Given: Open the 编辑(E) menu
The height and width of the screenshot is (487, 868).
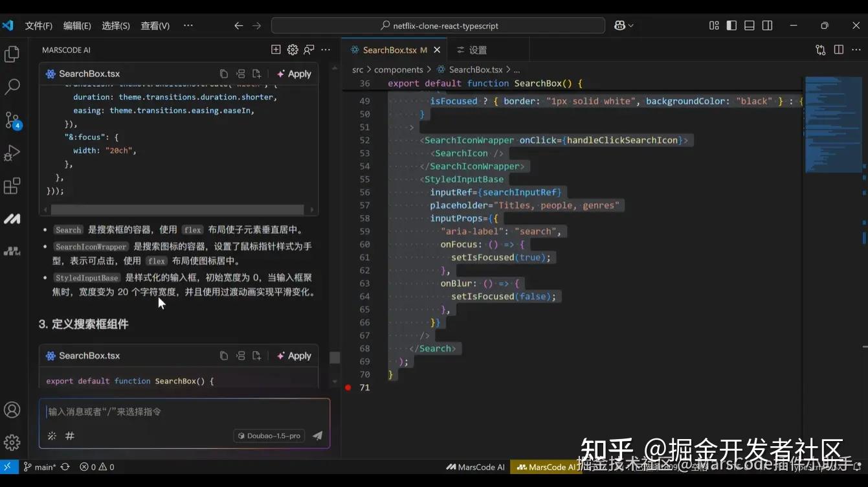Looking at the screenshot, I should click(x=77, y=25).
